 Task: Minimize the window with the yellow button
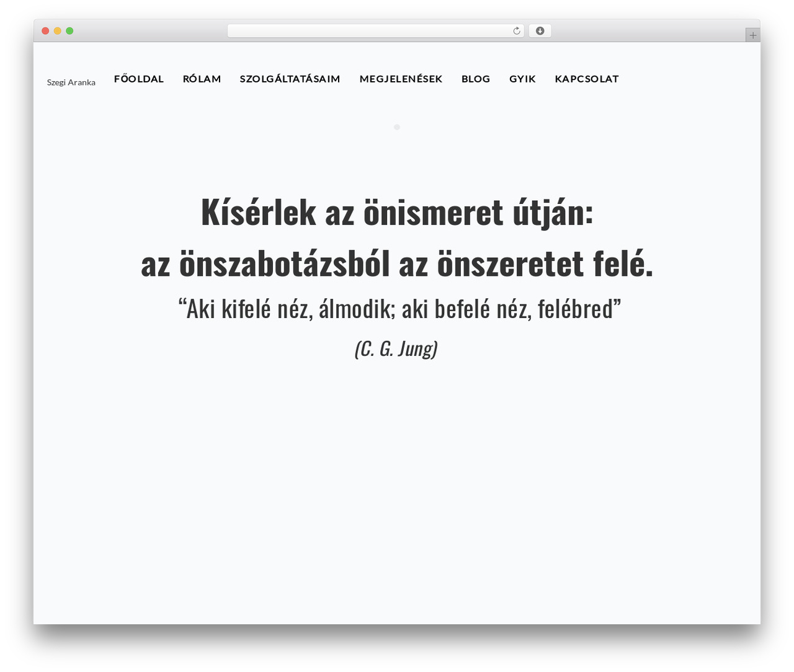[58, 31]
